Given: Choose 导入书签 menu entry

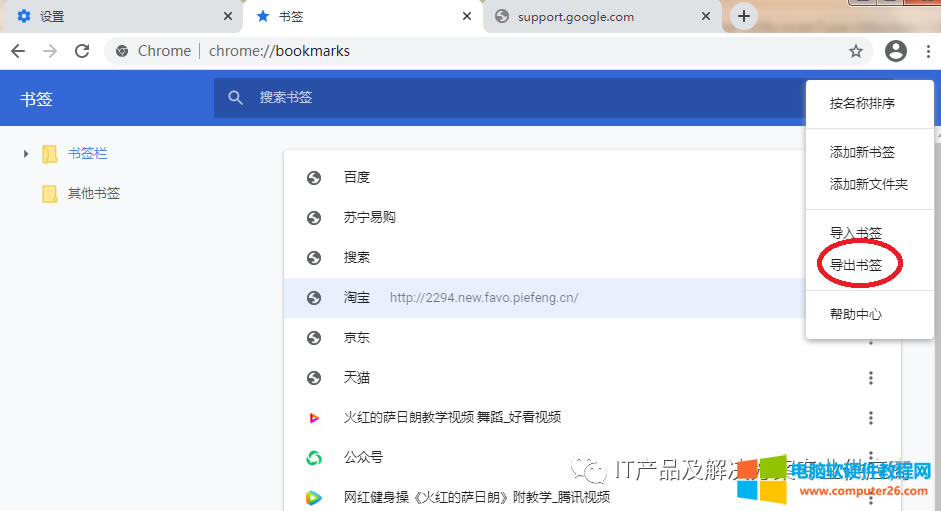Looking at the screenshot, I should [x=856, y=233].
